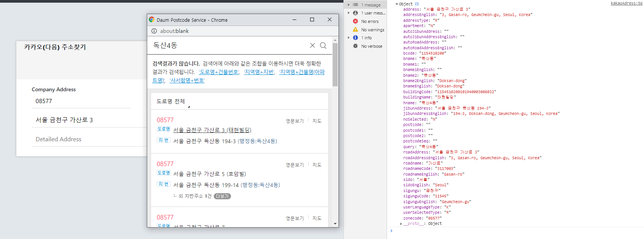Open the 도로명+건물번호 search tip link
Screen dimensions: 644x239
click(219, 72)
